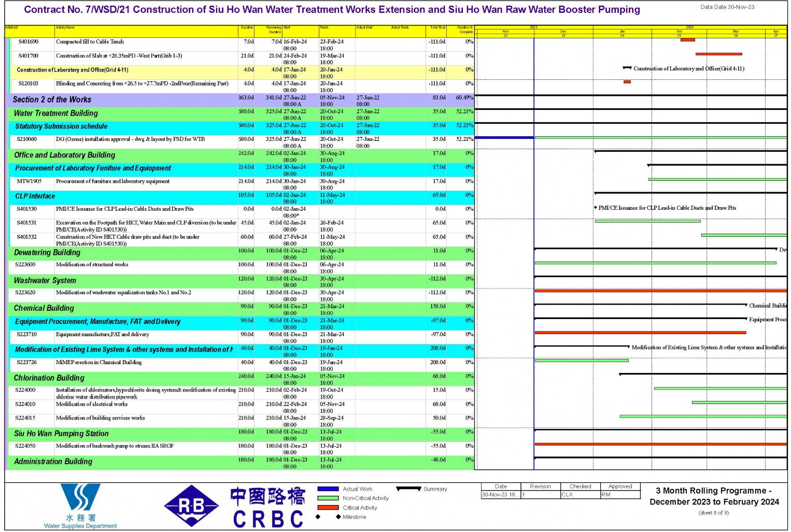Click the green bar for S223726 MiMEP erection
The height and width of the screenshot is (532, 791).
tap(581, 361)
